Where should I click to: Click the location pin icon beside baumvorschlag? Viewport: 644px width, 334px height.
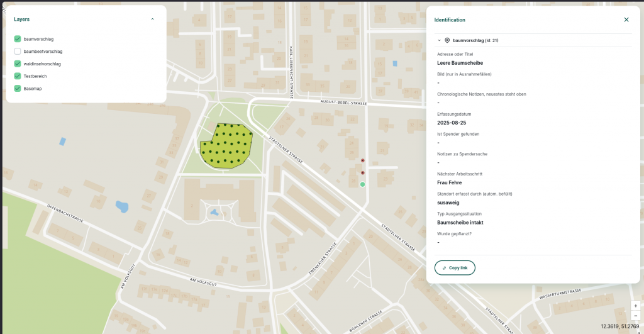(x=447, y=40)
